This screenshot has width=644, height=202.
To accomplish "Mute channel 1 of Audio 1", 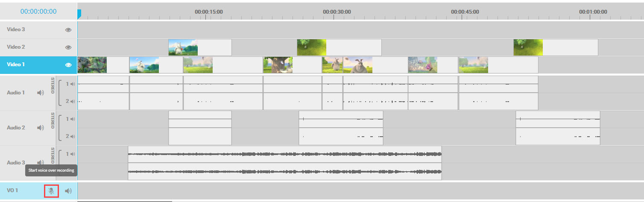I will click(x=73, y=84).
